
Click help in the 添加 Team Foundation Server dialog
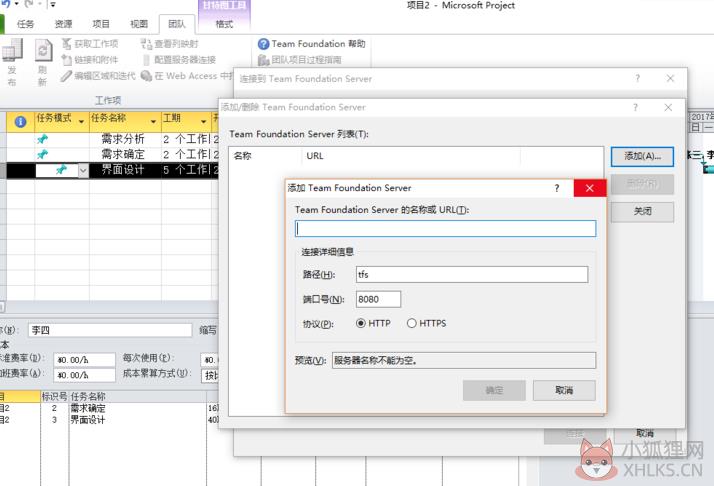[556, 188]
